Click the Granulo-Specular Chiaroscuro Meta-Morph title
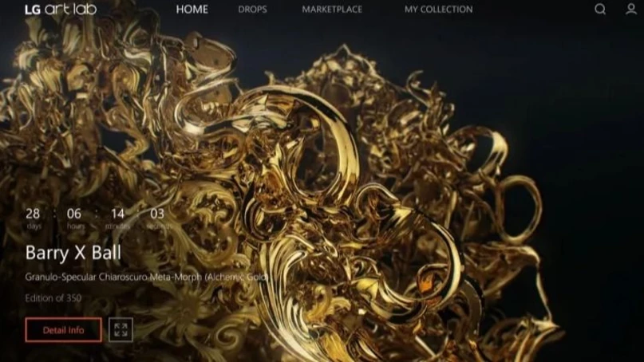The width and height of the screenshot is (644, 362). tap(147, 277)
